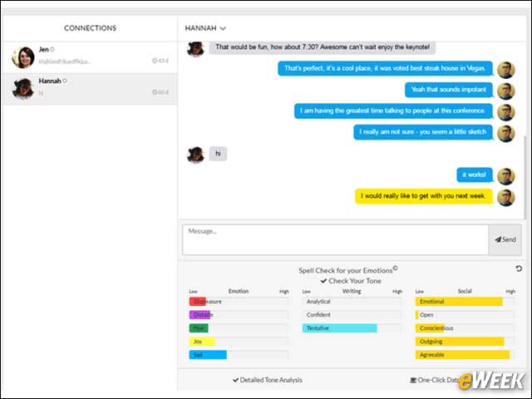532x399 pixels.
Task: Click the CONNECTIONS panel header
Action: click(90, 28)
